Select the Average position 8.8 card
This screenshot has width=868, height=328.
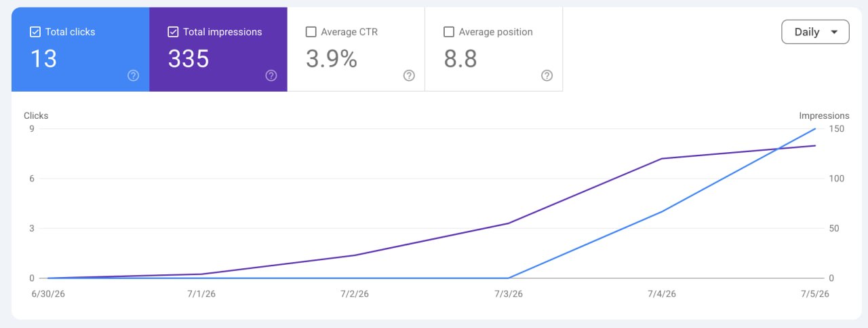tap(494, 50)
